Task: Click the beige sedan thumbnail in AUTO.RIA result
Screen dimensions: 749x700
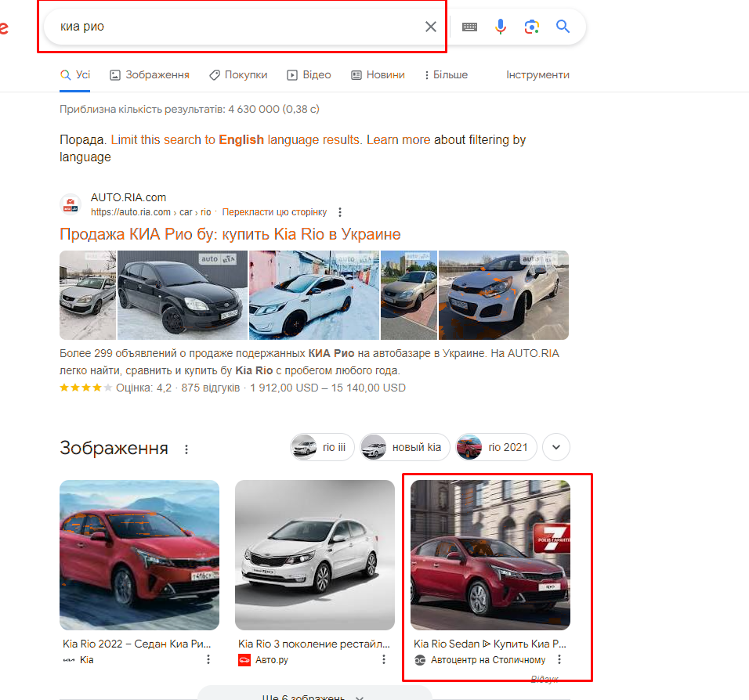Action: coord(409,295)
